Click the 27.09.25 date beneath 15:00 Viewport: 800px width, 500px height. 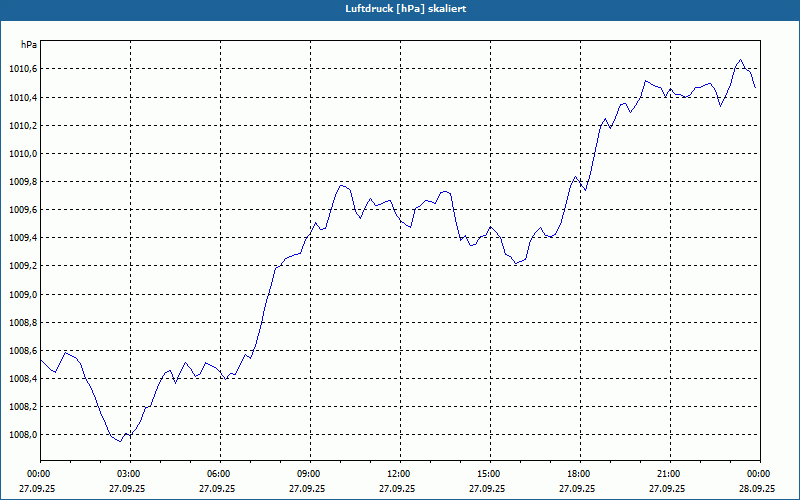[x=487, y=488]
